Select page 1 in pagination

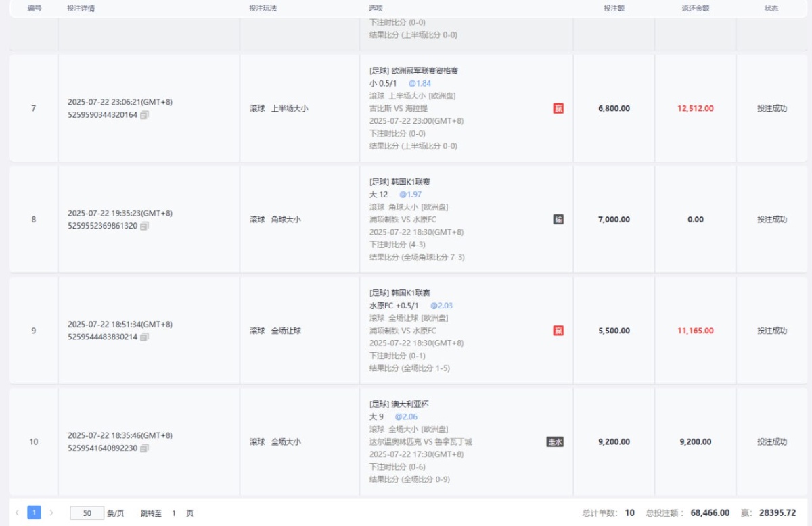coord(34,513)
